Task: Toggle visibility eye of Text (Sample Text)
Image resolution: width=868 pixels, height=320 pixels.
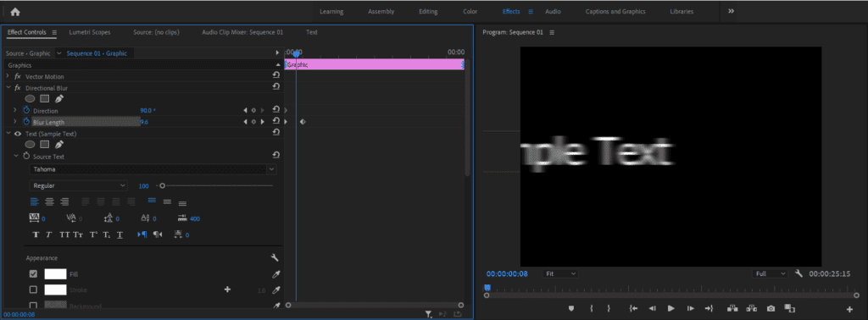Action: click(18, 134)
